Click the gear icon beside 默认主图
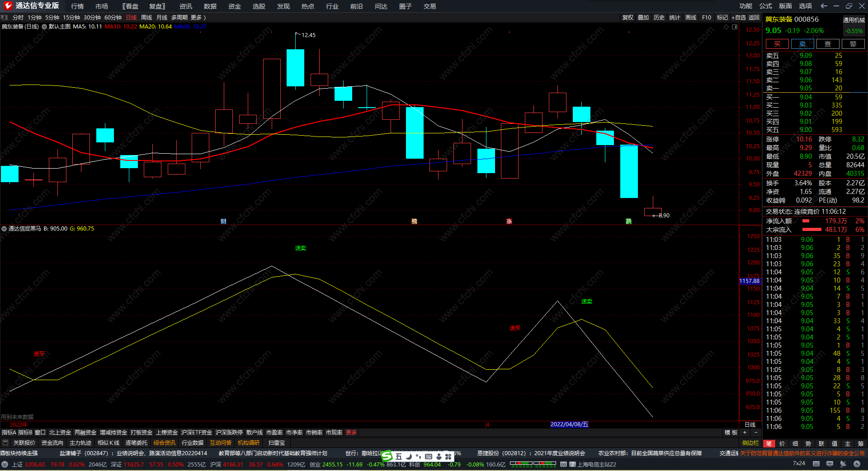The image size is (868, 471). tap(44, 27)
